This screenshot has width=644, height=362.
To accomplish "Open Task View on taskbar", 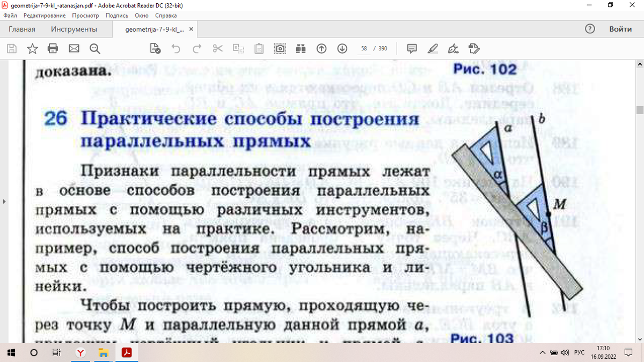I will pos(56,352).
